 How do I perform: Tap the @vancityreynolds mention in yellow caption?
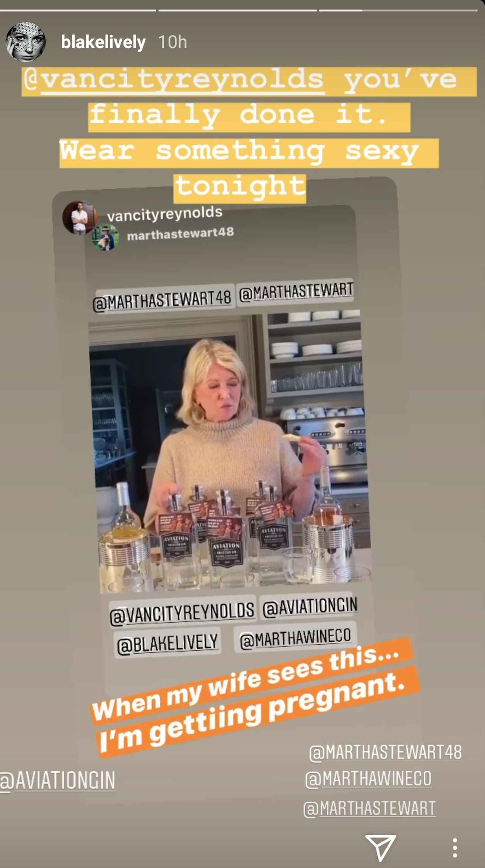tap(173, 80)
